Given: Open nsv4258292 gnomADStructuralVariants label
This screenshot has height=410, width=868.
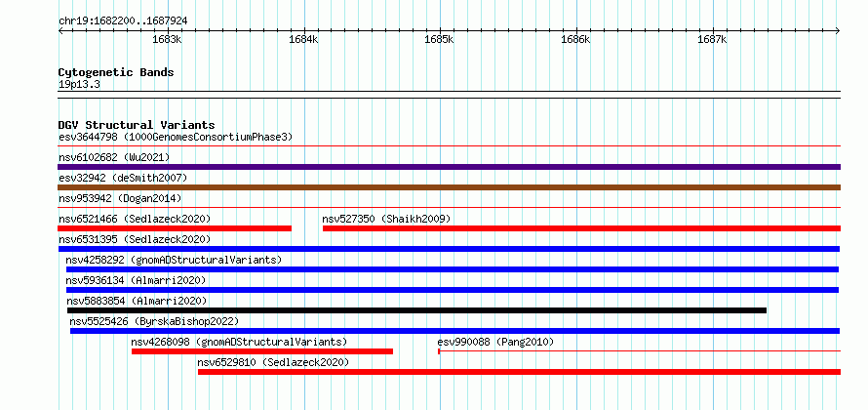Looking at the screenshot, I should click(174, 260).
